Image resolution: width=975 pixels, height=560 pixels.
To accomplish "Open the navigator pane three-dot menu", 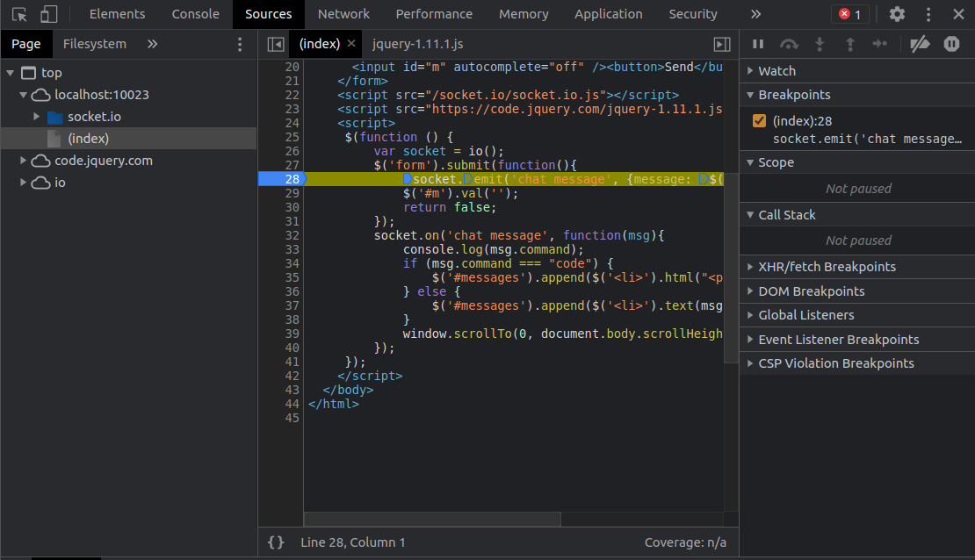I will pos(240,44).
